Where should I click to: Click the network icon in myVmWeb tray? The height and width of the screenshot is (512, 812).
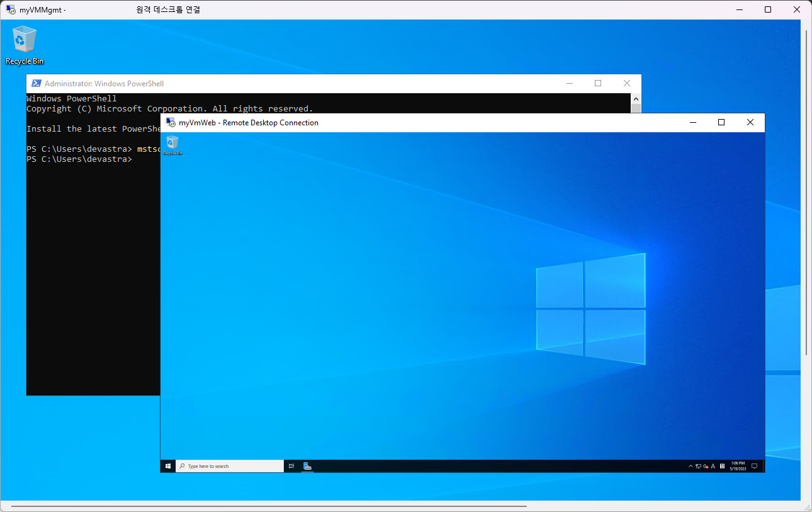click(699, 466)
